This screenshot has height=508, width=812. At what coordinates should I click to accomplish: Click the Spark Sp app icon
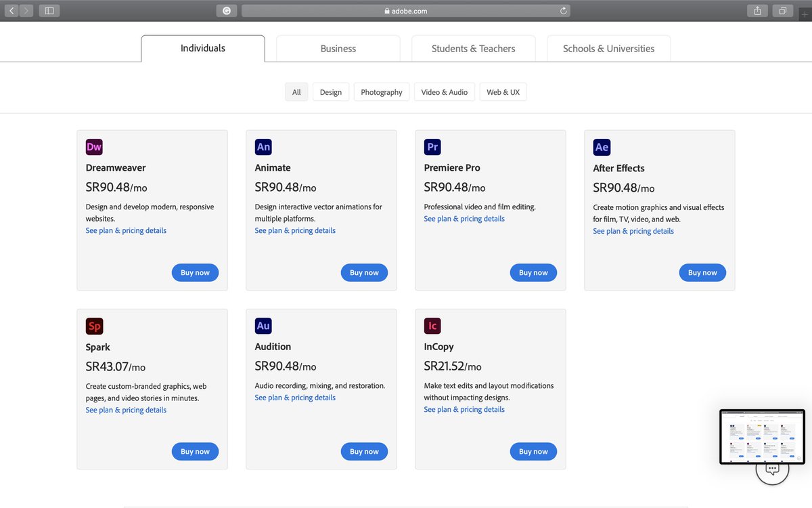(x=94, y=326)
